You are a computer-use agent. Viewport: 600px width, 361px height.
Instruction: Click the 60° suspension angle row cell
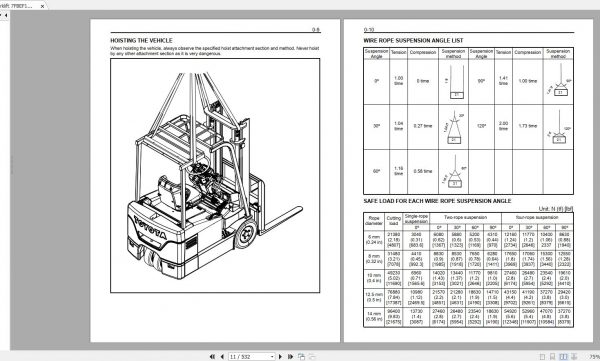377,171
